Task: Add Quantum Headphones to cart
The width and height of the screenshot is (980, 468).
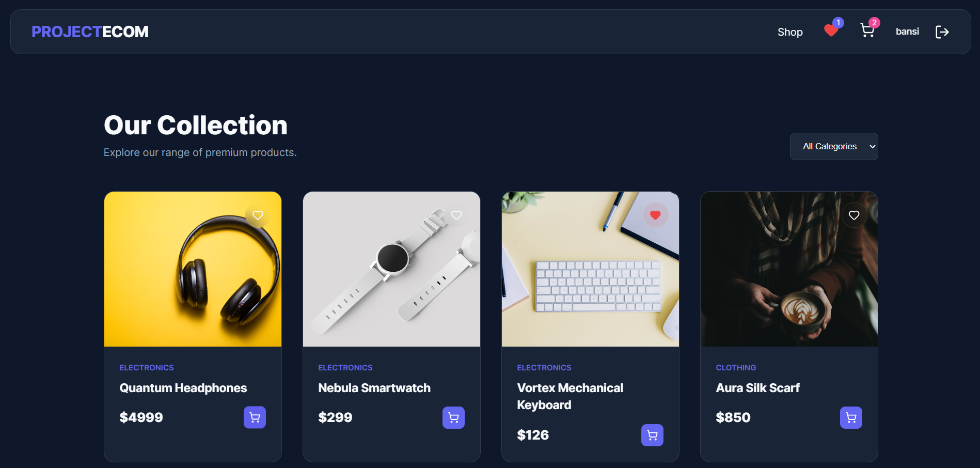Action: click(255, 417)
